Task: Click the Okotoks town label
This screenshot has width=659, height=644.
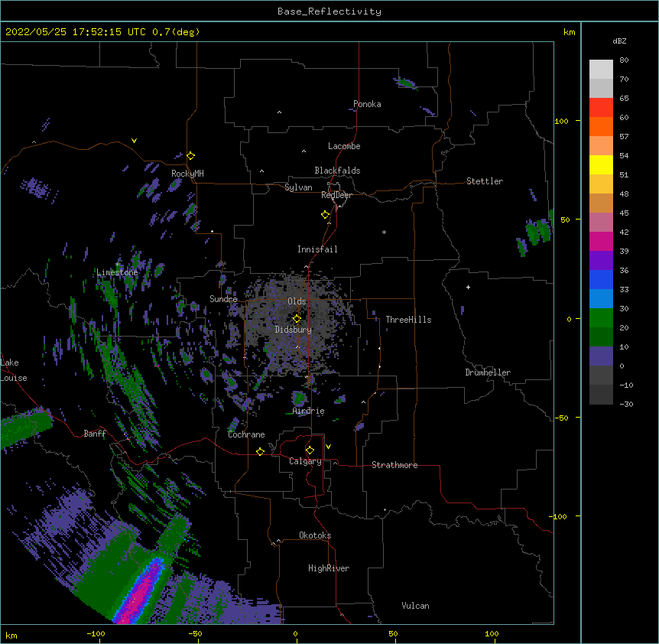Action: coord(315,535)
